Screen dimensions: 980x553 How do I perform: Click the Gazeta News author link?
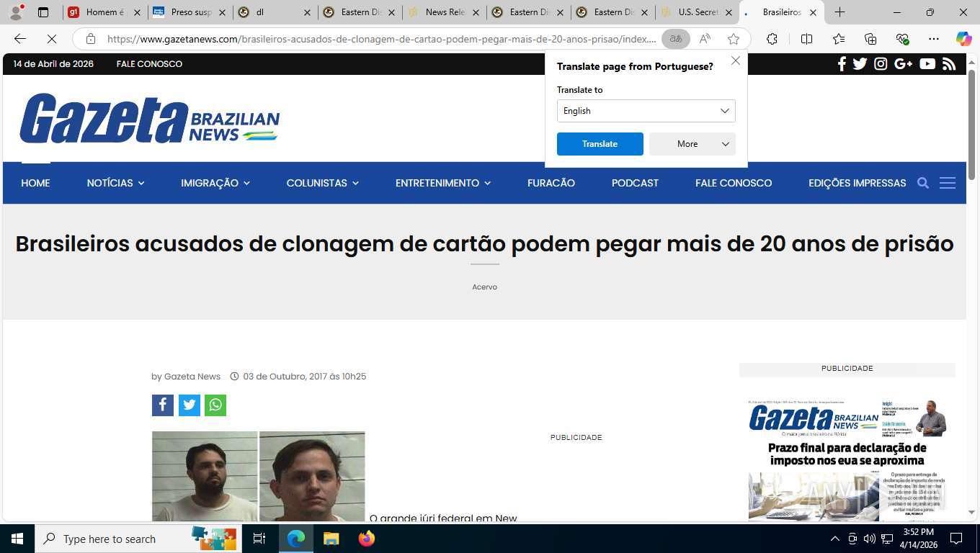(192, 377)
